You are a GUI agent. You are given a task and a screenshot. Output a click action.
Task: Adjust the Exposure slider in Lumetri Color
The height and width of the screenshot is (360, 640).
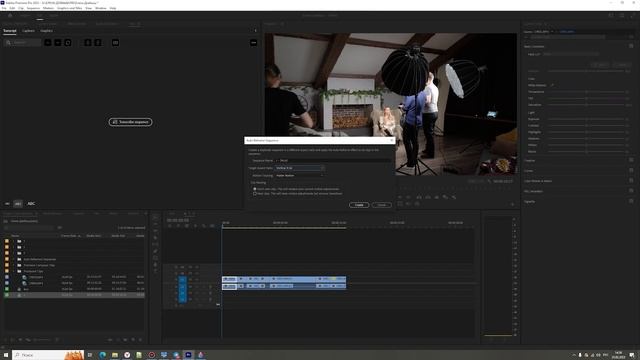pyautogui.click(x=586, y=119)
